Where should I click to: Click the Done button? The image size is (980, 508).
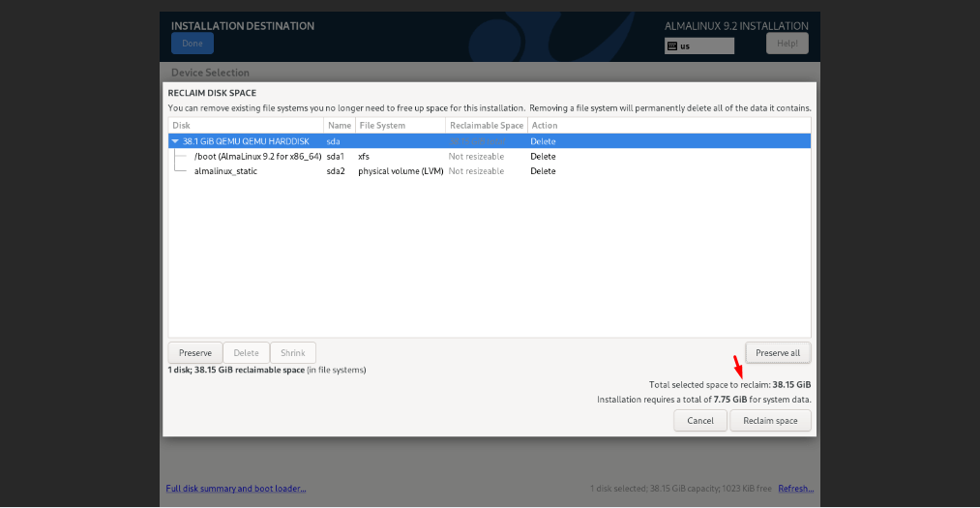click(x=193, y=44)
